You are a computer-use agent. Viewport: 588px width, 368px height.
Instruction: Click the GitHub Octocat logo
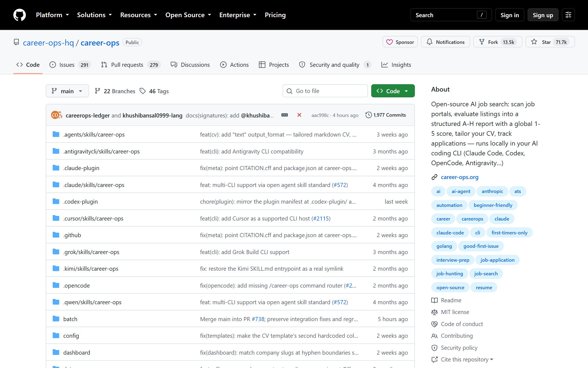pyautogui.click(x=20, y=15)
